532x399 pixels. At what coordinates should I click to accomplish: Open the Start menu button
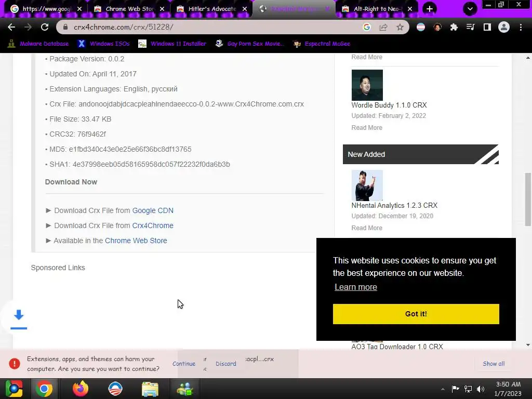coord(14,389)
